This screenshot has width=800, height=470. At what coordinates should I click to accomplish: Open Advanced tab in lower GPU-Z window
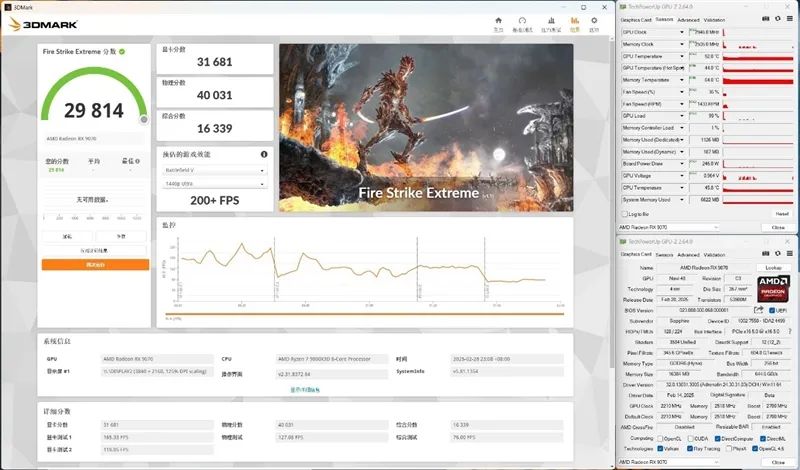coord(688,254)
